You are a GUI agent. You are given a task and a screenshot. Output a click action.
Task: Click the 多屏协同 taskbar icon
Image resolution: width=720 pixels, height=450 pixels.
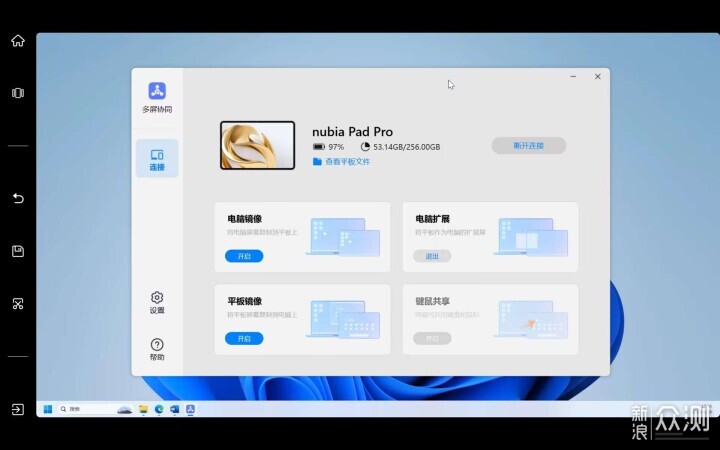(190, 409)
